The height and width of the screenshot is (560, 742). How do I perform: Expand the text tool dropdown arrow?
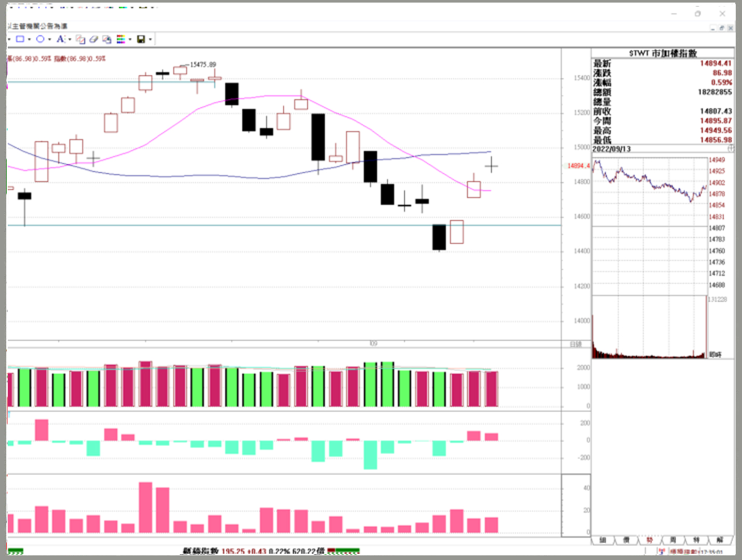coord(70,39)
